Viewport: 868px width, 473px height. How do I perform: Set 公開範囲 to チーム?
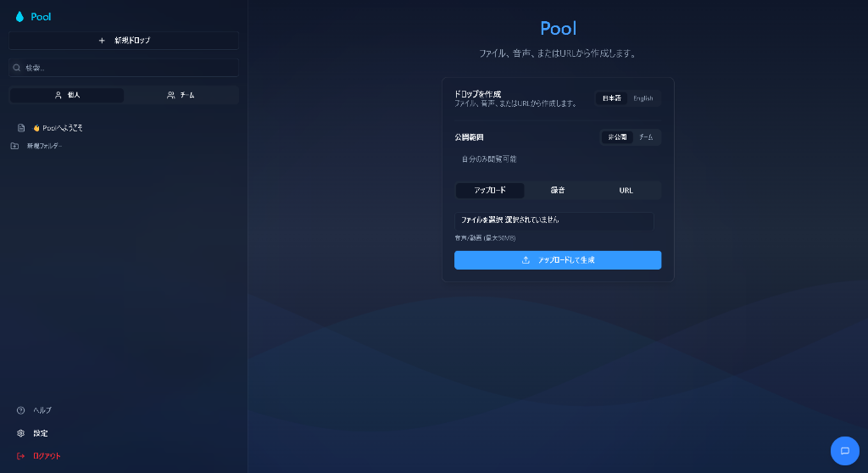[646, 136]
